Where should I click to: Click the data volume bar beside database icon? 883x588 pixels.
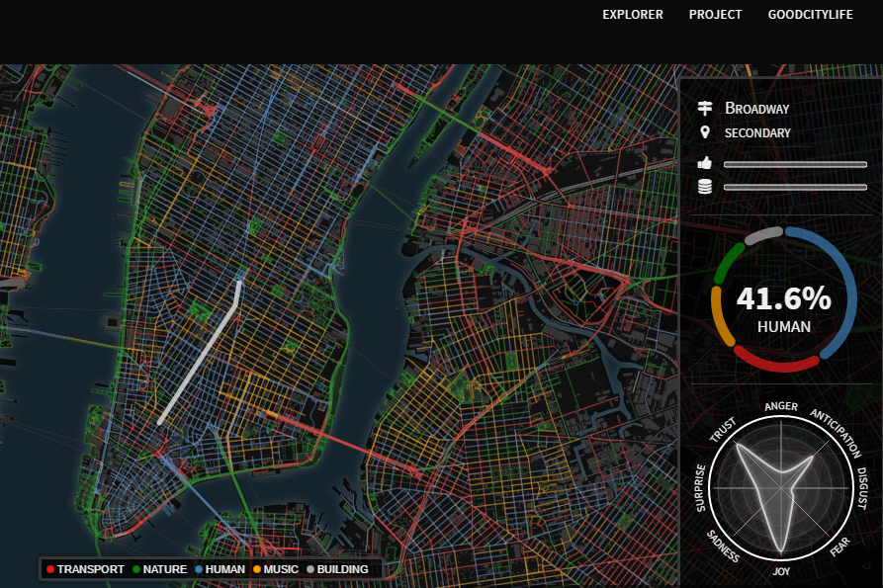pyautogui.click(x=796, y=187)
